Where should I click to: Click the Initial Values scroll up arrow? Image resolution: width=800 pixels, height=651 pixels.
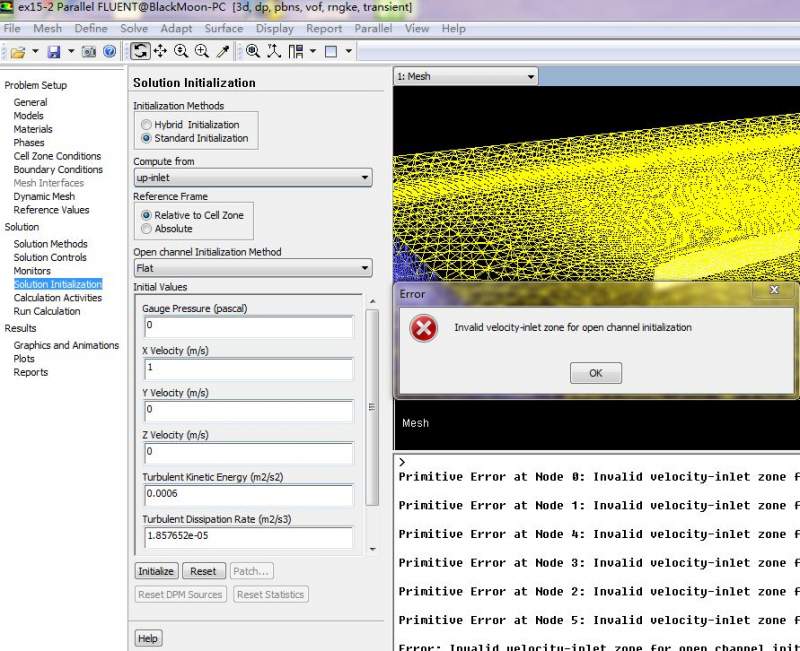[x=372, y=302]
